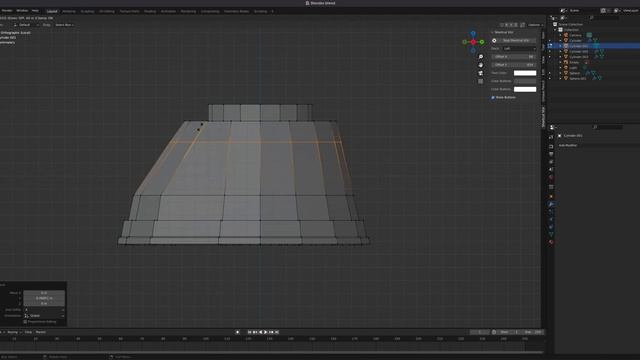Toggle the auto keying record dot
This screenshot has height=360, width=640.
pyautogui.click(x=238, y=332)
